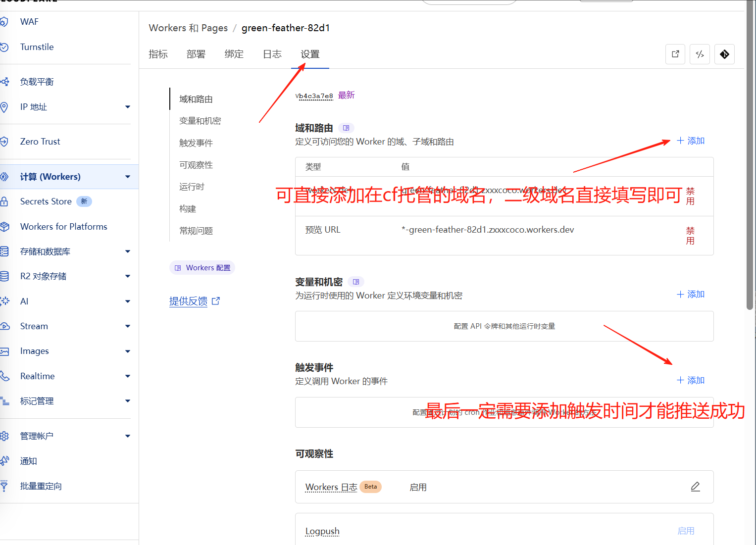Click preview URL value *-green-feather-82d1
The image size is (756, 545).
(x=488, y=230)
